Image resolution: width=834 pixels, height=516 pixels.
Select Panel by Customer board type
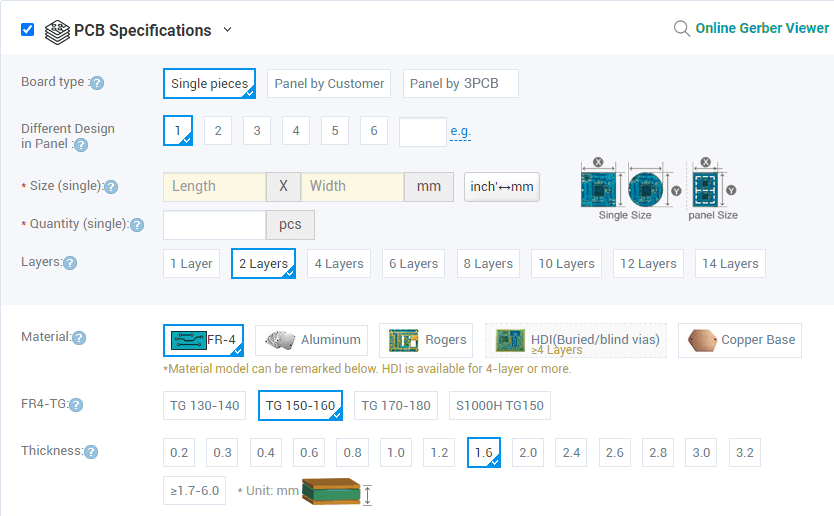(329, 84)
